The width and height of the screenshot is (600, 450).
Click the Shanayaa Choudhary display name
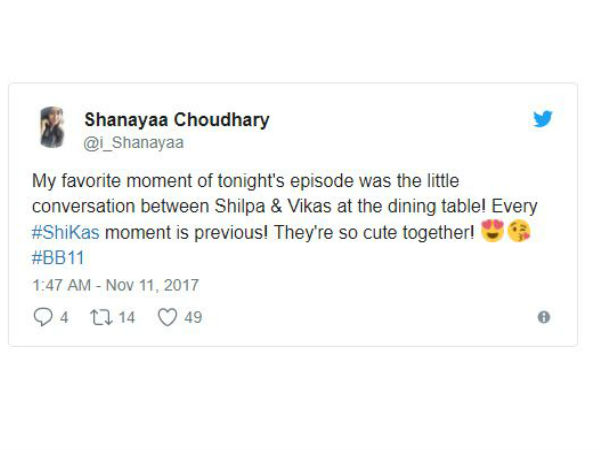[177, 120]
